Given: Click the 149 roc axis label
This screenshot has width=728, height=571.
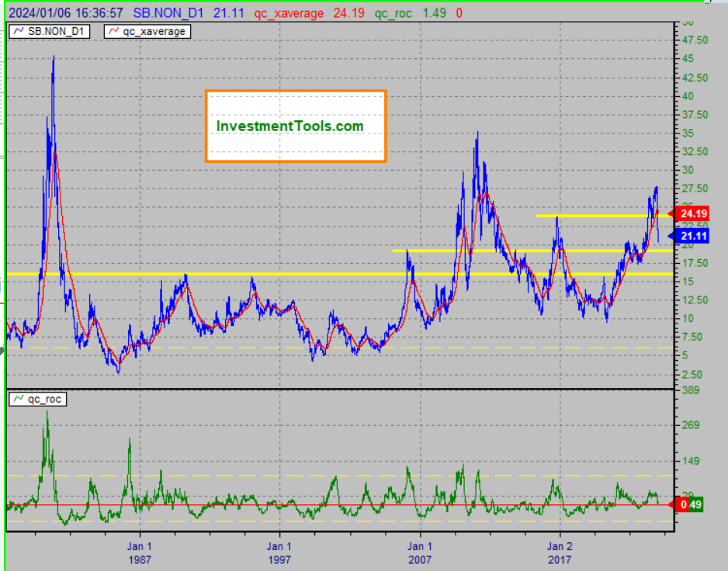Looking at the screenshot, I should click(x=691, y=461).
